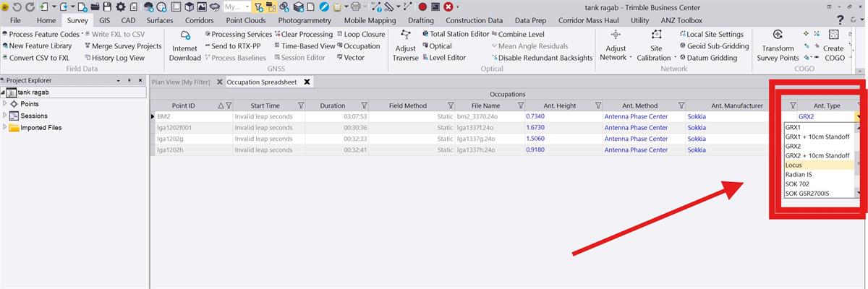Click Clear Processing

coord(302,34)
